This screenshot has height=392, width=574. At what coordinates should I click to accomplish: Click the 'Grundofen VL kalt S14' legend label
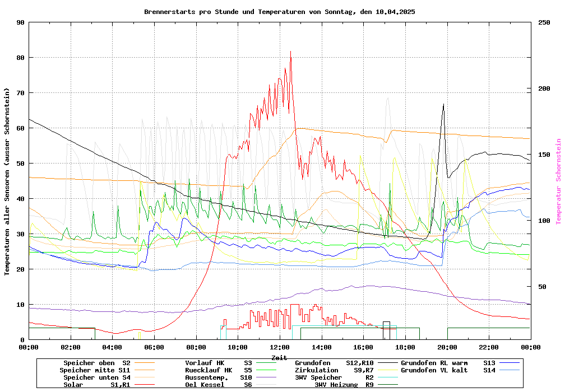pos(448,370)
